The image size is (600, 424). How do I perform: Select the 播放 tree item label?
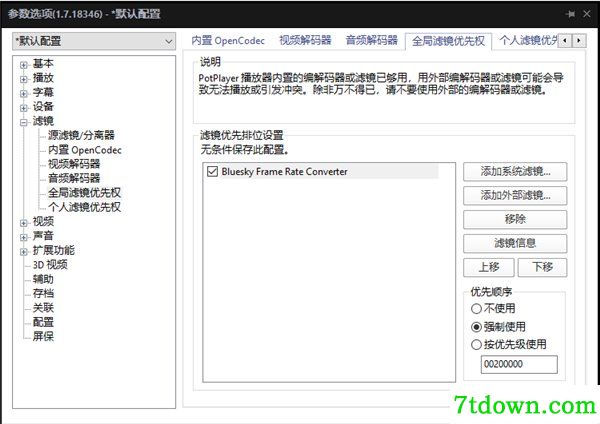(x=43, y=78)
